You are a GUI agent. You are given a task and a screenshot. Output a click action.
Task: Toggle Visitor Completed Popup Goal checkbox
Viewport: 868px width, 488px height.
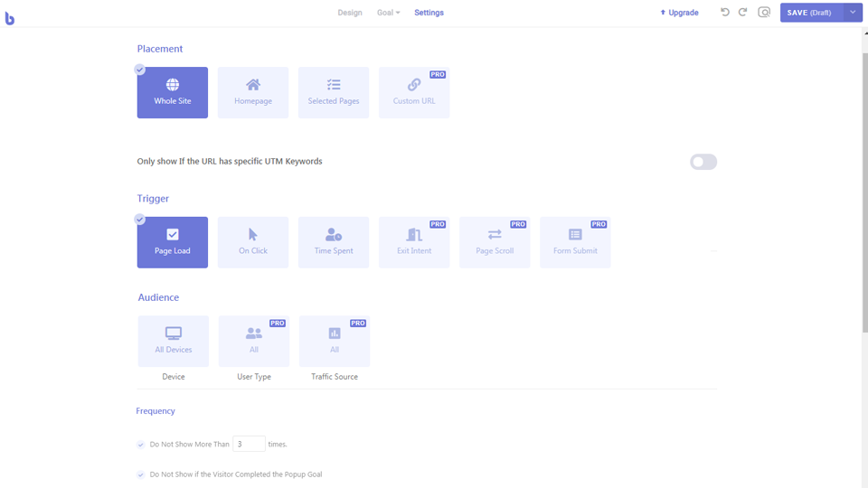(141, 474)
